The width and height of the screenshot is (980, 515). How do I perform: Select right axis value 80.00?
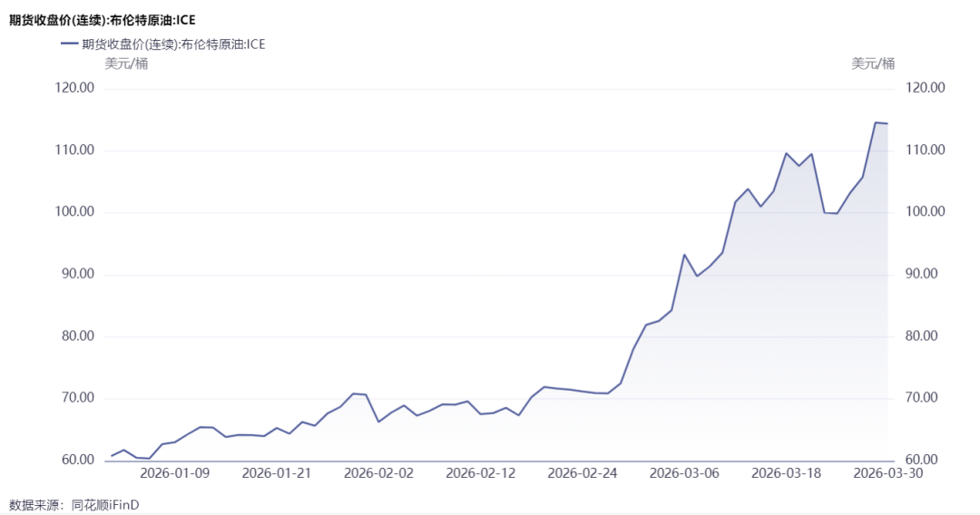922,335
